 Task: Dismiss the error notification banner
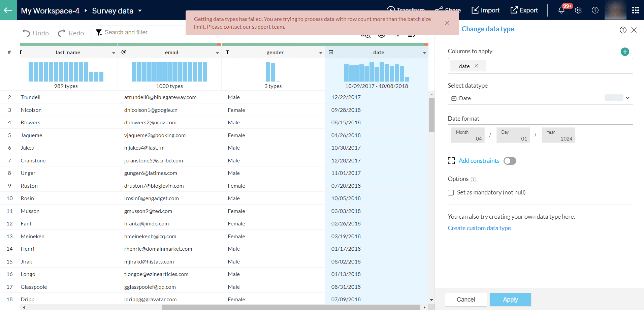pyautogui.click(x=447, y=23)
